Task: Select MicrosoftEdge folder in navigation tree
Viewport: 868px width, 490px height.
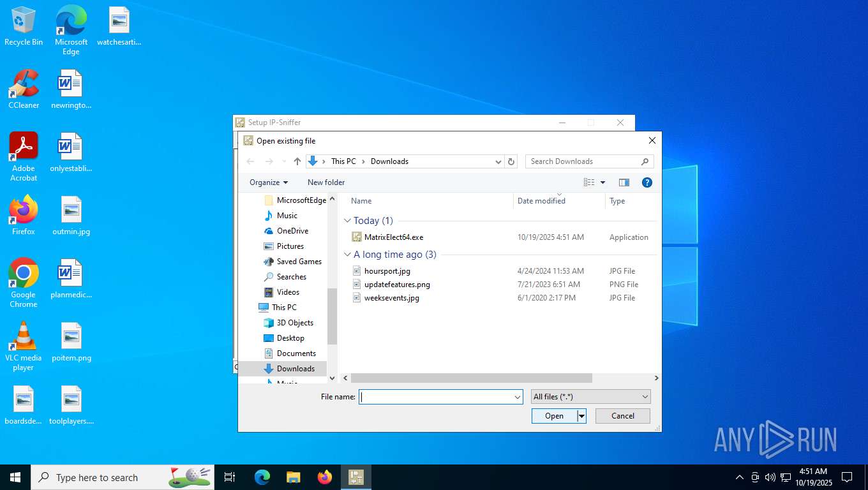Action: 294,200
